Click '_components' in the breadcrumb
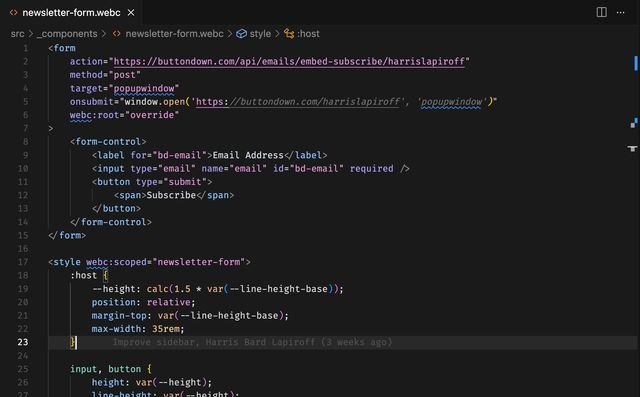Image resolution: width=640 pixels, height=397 pixels. 67,34
